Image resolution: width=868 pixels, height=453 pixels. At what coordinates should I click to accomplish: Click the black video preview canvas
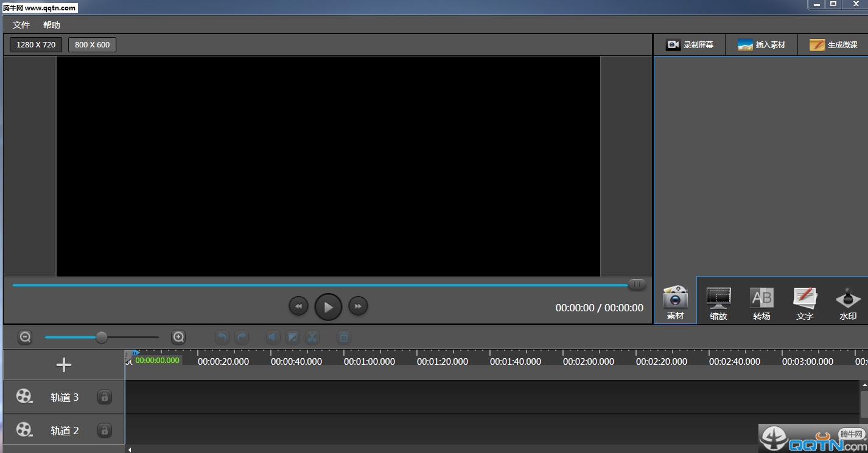click(328, 166)
